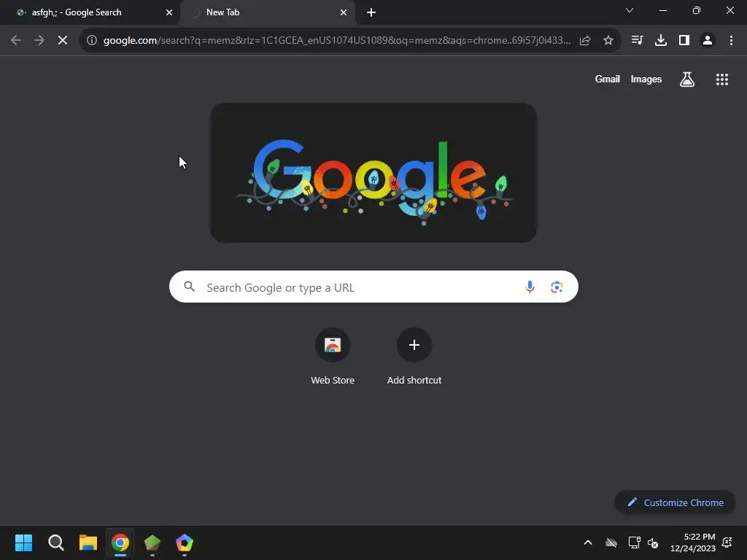Close the asfgh;; Google Search tab
Image resolution: width=747 pixels, height=560 pixels.
[x=169, y=12]
